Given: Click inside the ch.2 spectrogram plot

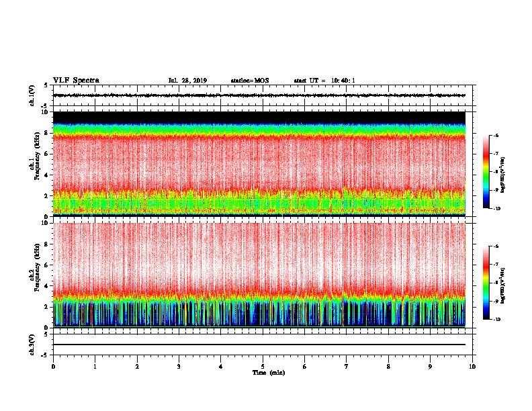Looking at the screenshot, I should (x=259, y=275).
